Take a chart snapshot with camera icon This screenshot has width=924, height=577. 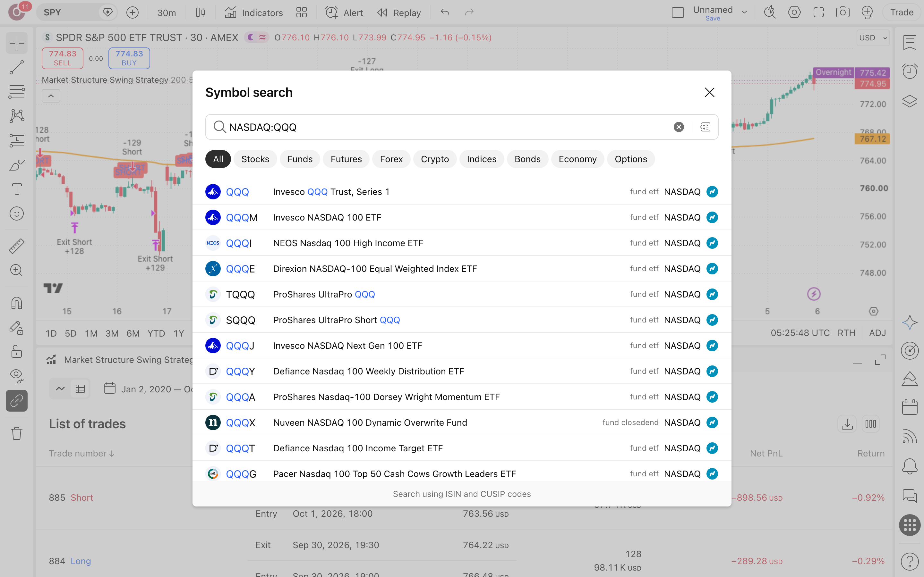tap(842, 13)
